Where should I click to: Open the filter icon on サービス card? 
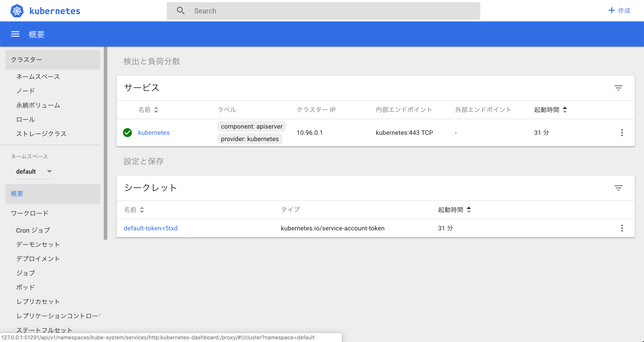click(619, 88)
